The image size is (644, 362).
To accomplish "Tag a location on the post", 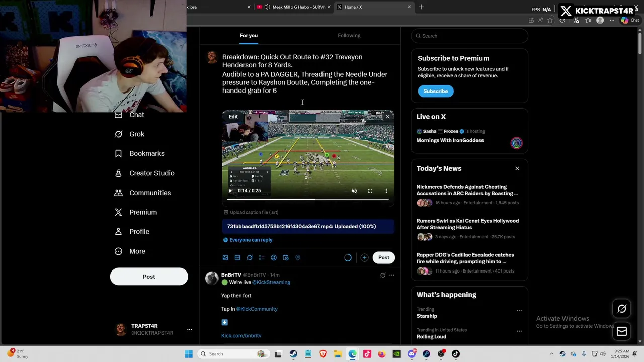I will (298, 258).
